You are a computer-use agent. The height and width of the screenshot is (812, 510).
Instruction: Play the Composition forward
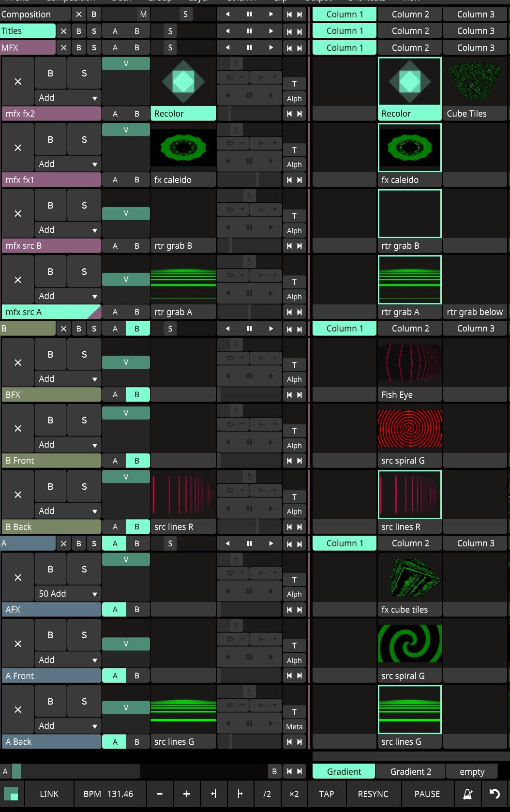click(271, 15)
